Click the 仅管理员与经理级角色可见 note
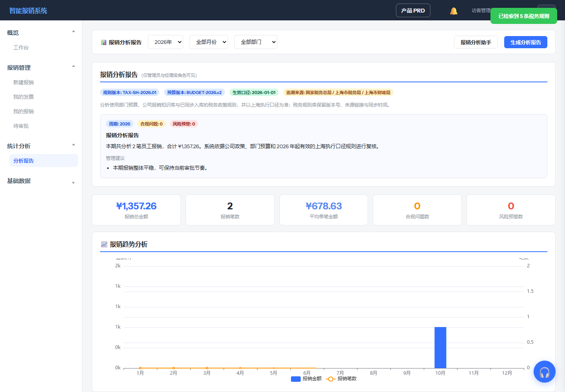This screenshot has height=392, width=565. point(169,75)
